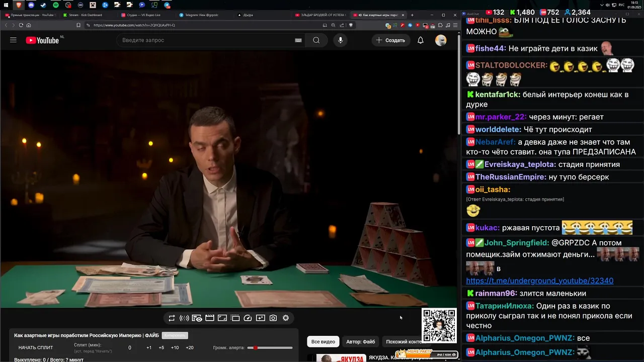Screen dimensions: 644x362
Task: Share page via address bar share icon
Action: 342,25
